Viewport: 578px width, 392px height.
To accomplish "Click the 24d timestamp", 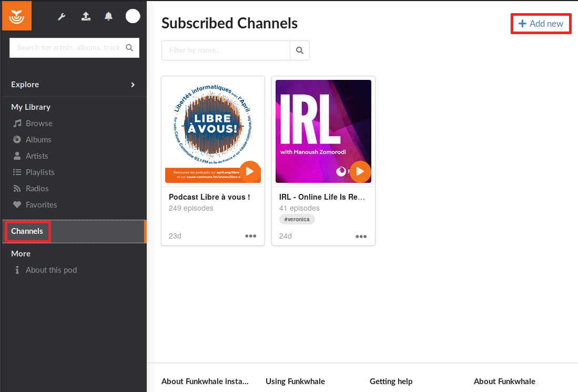I will pos(285,236).
